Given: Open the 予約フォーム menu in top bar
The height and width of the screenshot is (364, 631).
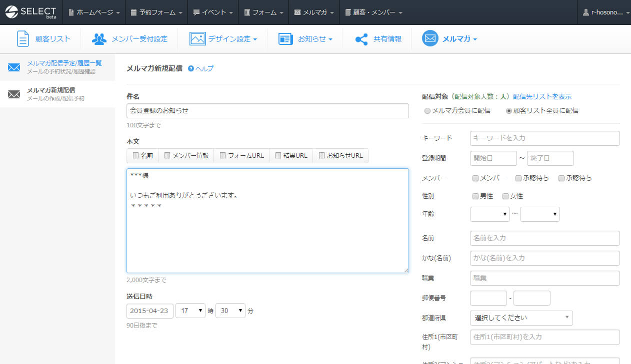Looking at the screenshot, I should click(156, 12).
